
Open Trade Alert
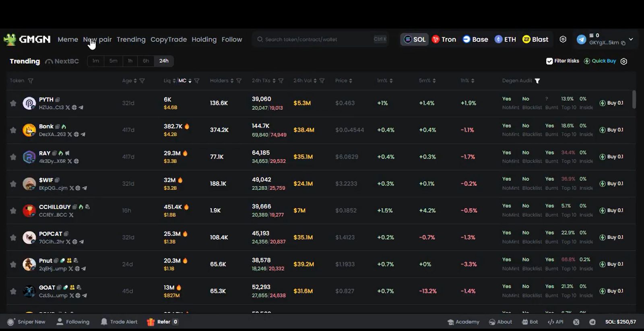pos(119,322)
